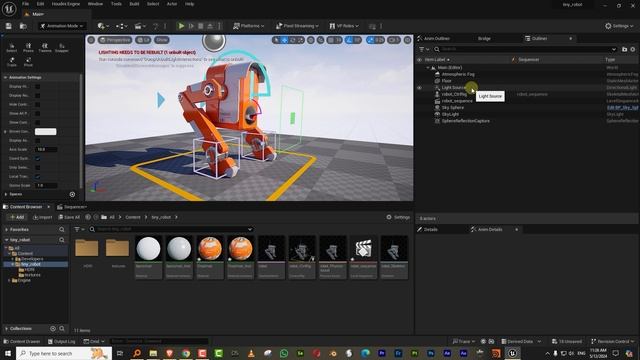640x360 pixels.
Task: Click the world/local coordinate system icon
Action: pos(311,40)
